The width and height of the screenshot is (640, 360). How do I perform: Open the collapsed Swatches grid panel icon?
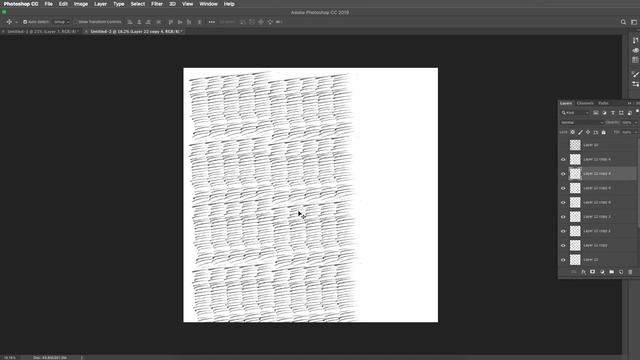(x=635, y=60)
